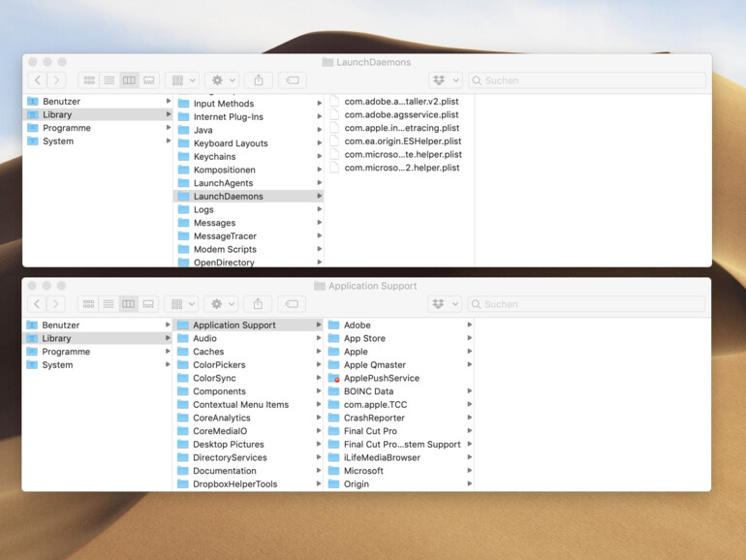Click the Suchen field in LaunchDaemons window
The image size is (746, 560).
591,80
